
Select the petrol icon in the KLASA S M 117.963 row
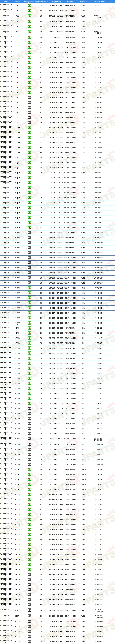coord(29,298)
